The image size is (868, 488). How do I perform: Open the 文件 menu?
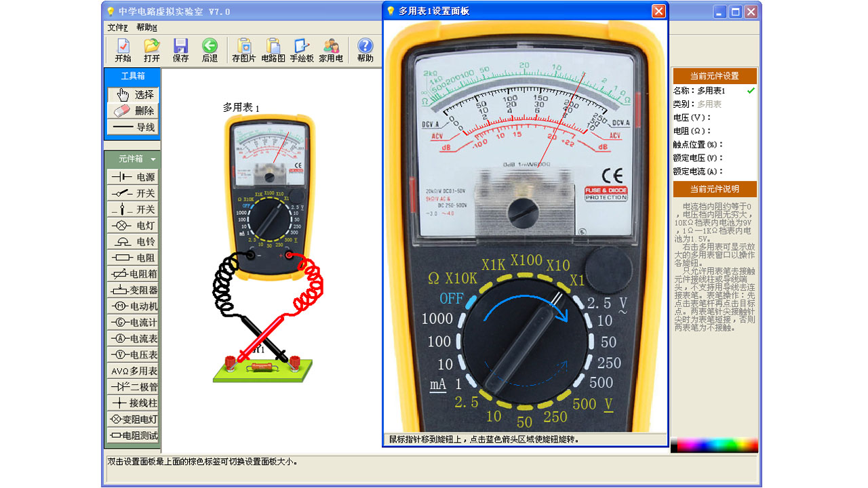[117, 28]
